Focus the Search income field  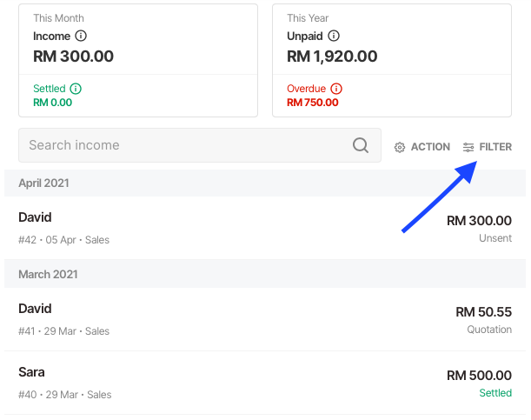tap(200, 145)
